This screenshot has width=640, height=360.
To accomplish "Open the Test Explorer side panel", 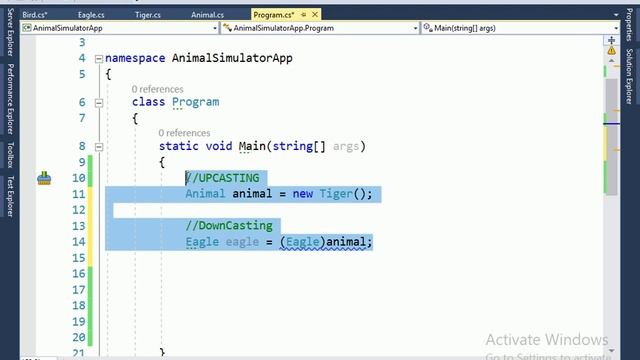I will pos(10,196).
